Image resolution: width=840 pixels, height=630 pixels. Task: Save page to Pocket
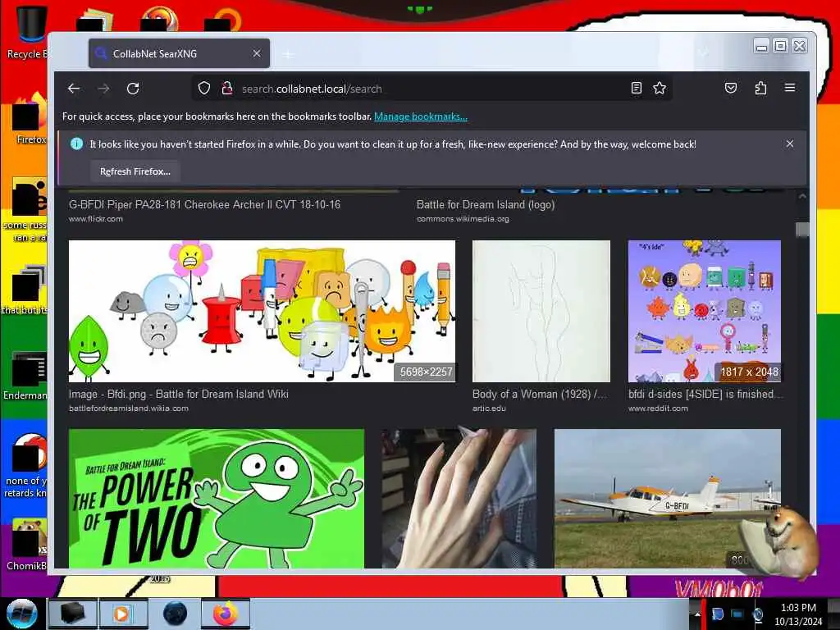(x=731, y=89)
